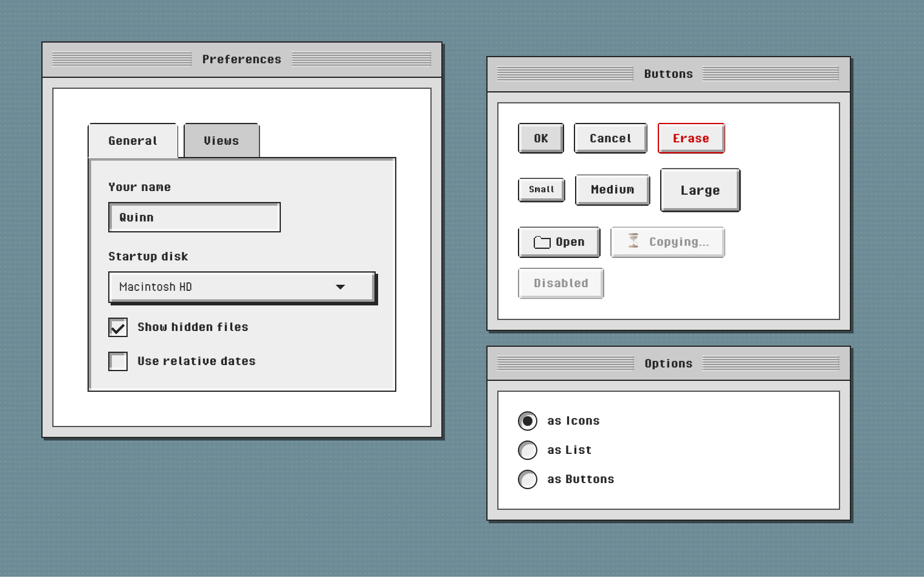Click the Use relative dates label text
924x578 pixels.
pos(196,361)
